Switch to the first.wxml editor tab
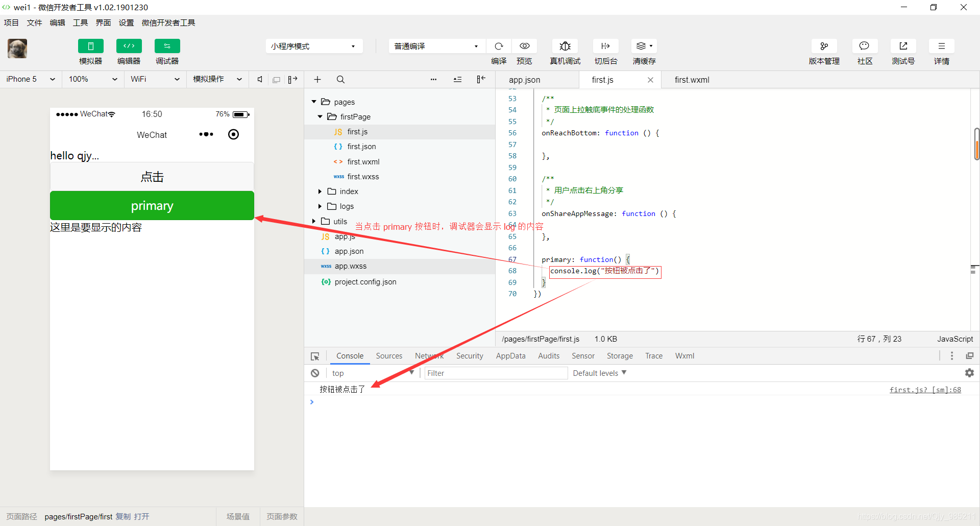Viewport: 980px width, 526px height. tap(692, 80)
